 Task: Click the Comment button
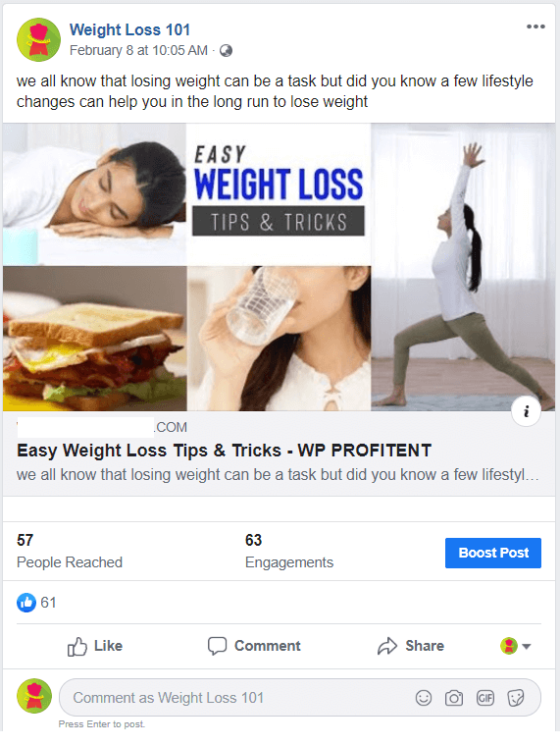[x=254, y=646]
